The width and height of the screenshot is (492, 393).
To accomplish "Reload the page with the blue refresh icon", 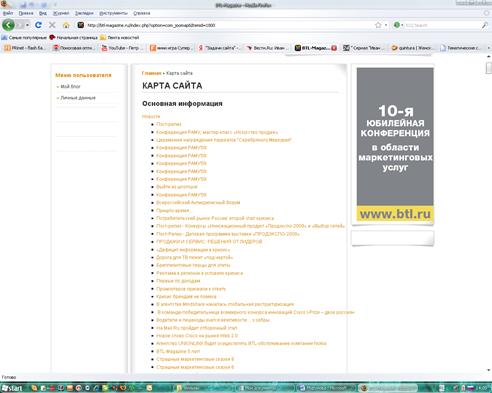I will click(x=38, y=25).
